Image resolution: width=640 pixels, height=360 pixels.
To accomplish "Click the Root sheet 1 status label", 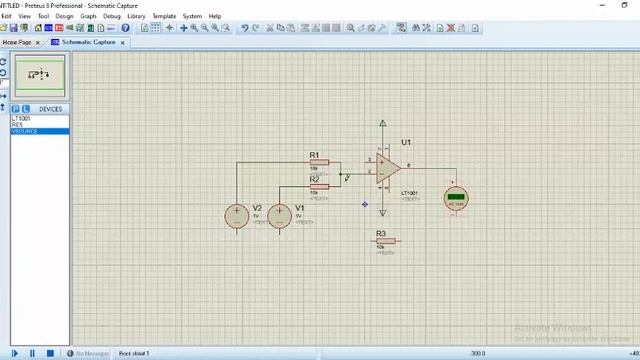I will 134,353.
